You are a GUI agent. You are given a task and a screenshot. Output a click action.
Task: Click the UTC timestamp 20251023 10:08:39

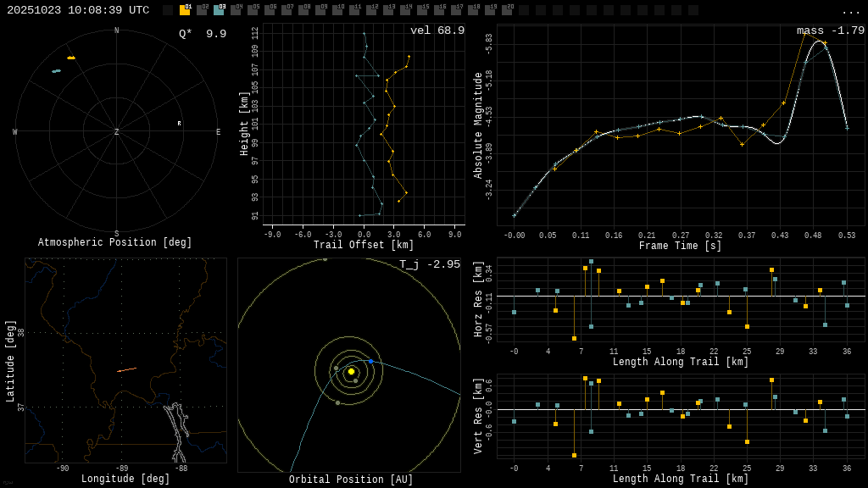point(78,10)
